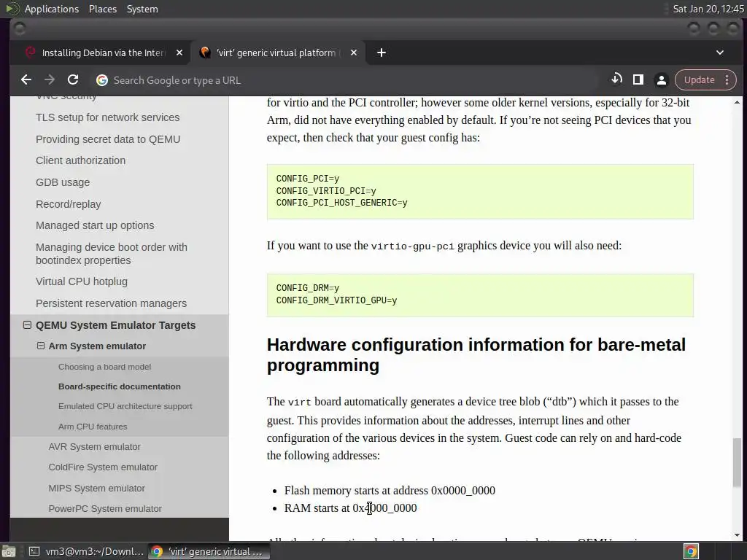Click the page scroll-up arrow

[x=737, y=102]
